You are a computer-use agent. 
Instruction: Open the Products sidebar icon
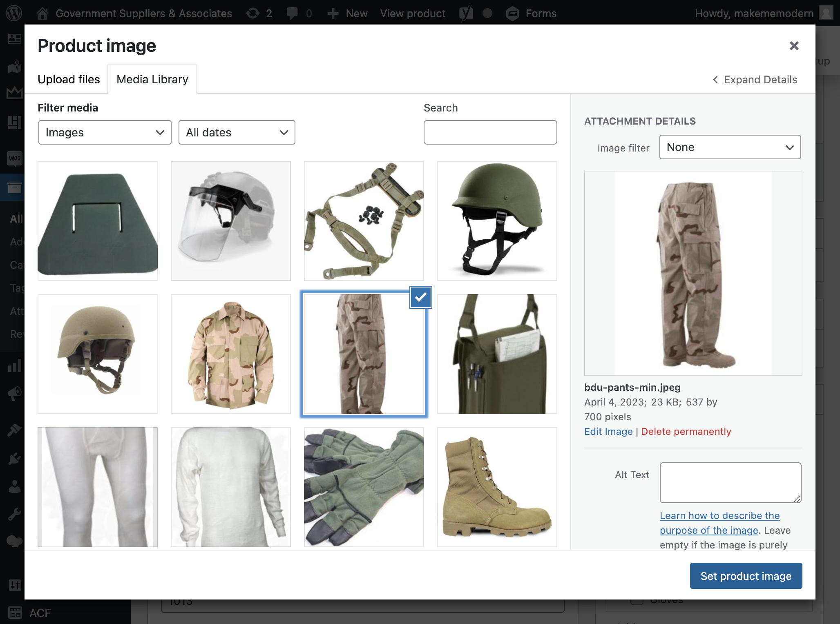(x=14, y=188)
